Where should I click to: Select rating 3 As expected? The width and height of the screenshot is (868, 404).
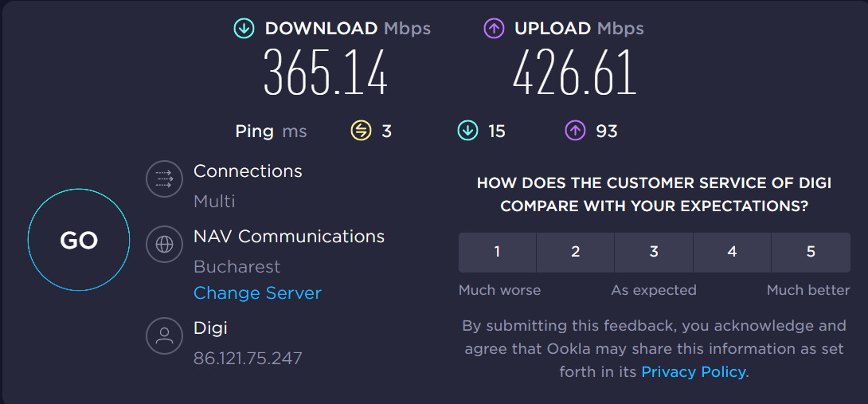click(654, 252)
